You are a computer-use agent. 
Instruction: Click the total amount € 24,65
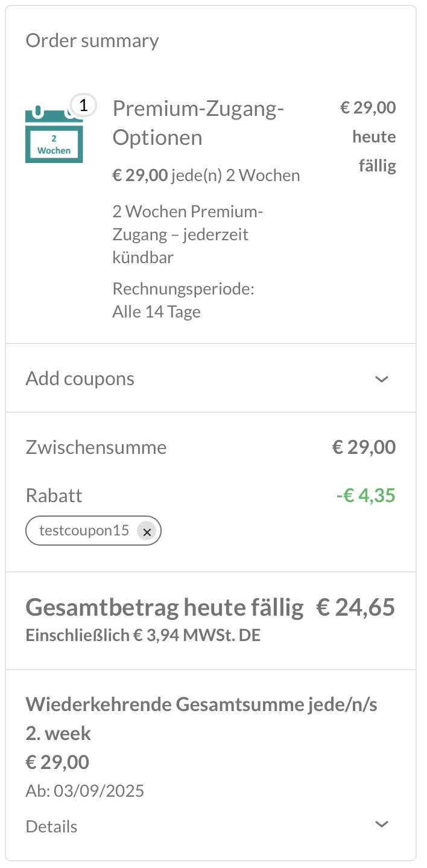click(356, 608)
